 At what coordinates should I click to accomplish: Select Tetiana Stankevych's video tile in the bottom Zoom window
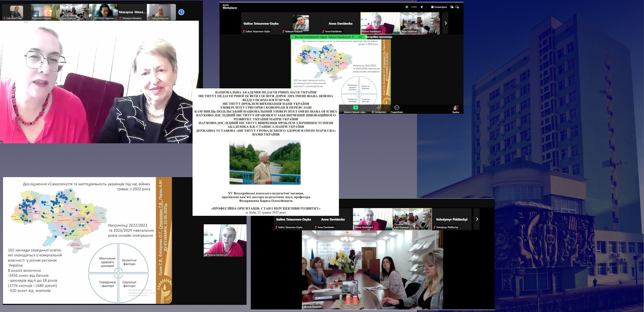[372, 219]
